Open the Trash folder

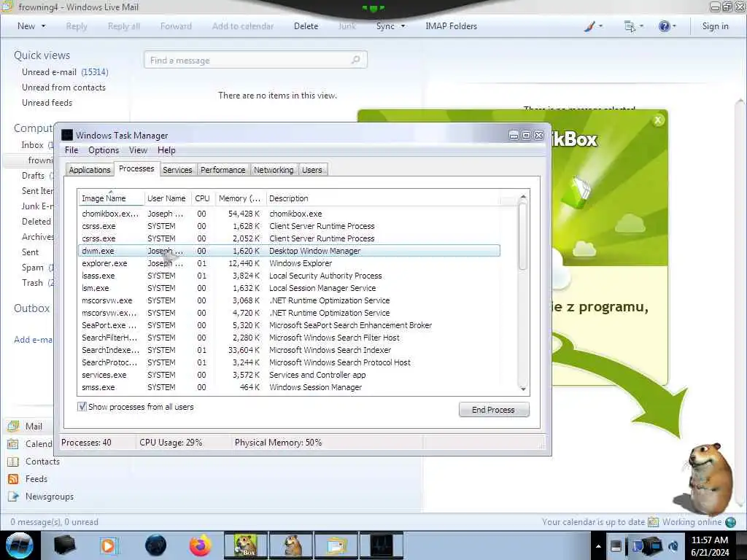pyautogui.click(x=32, y=282)
